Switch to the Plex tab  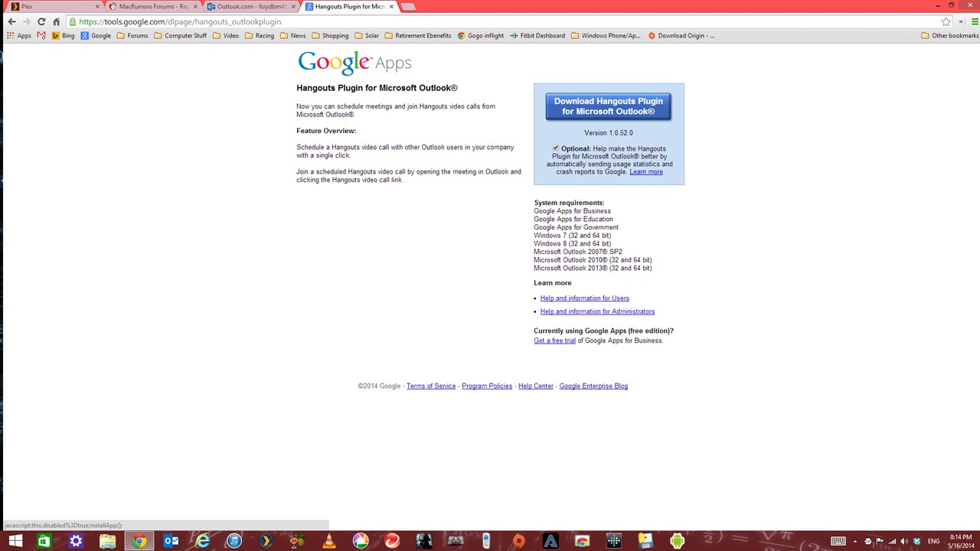click(54, 6)
